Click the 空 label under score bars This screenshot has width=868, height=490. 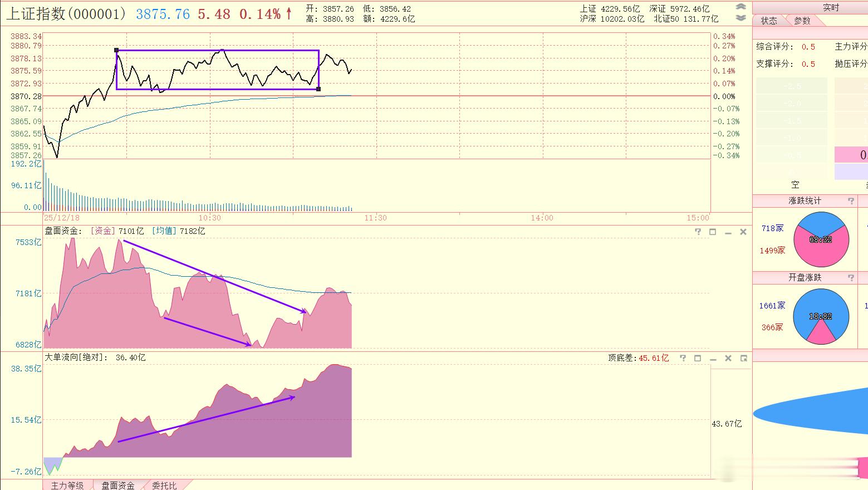pyautogui.click(x=795, y=185)
